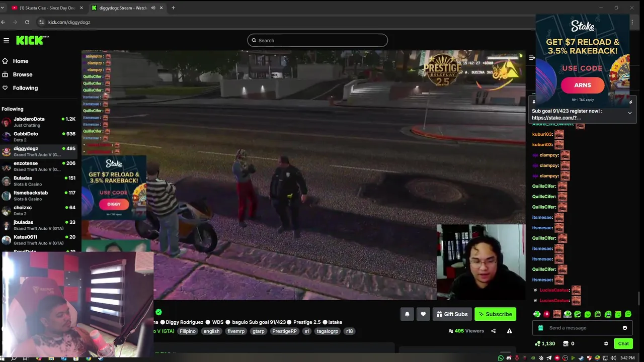Open the stake.com link in pinned message
644x362 pixels.
(556, 118)
